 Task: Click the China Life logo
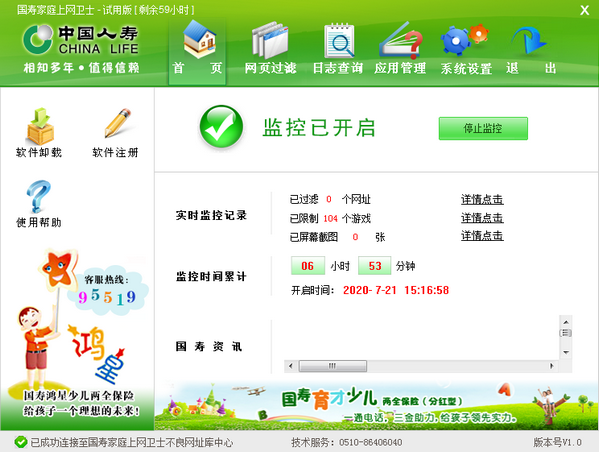click(80, 40)
